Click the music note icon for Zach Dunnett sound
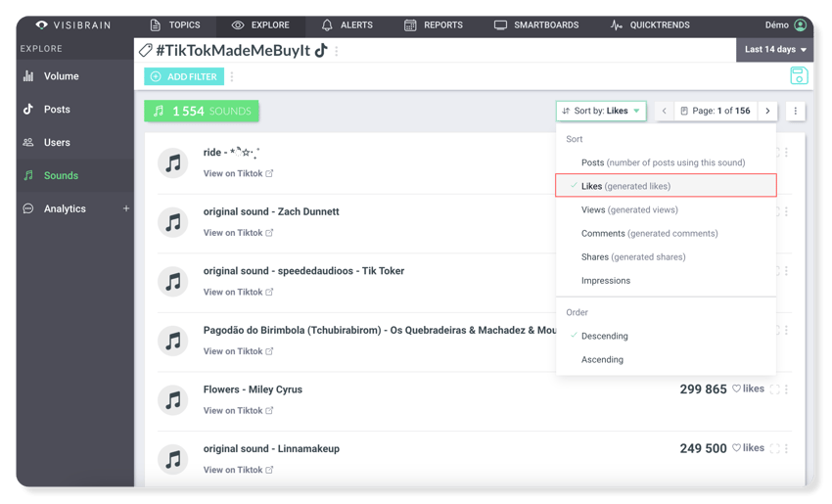This screenshot has height=504, width=832. [x=173, y=222]
